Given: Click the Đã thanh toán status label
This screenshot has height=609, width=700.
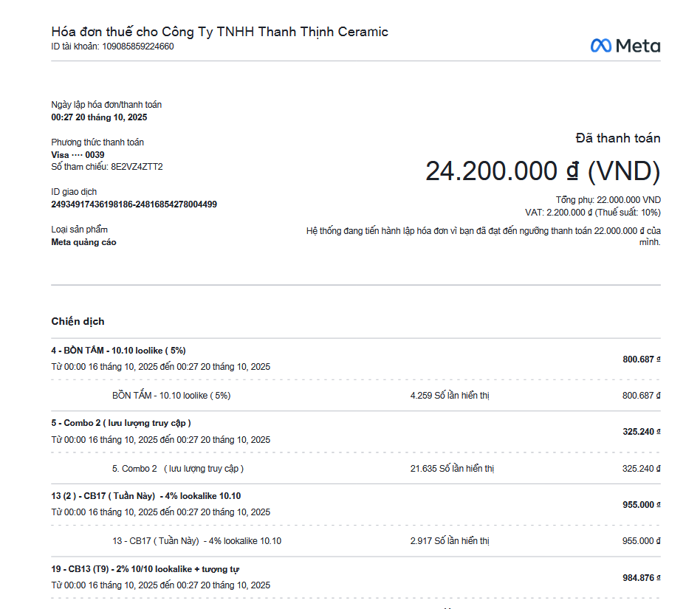Looking at the screenshot, I should 618,138.
